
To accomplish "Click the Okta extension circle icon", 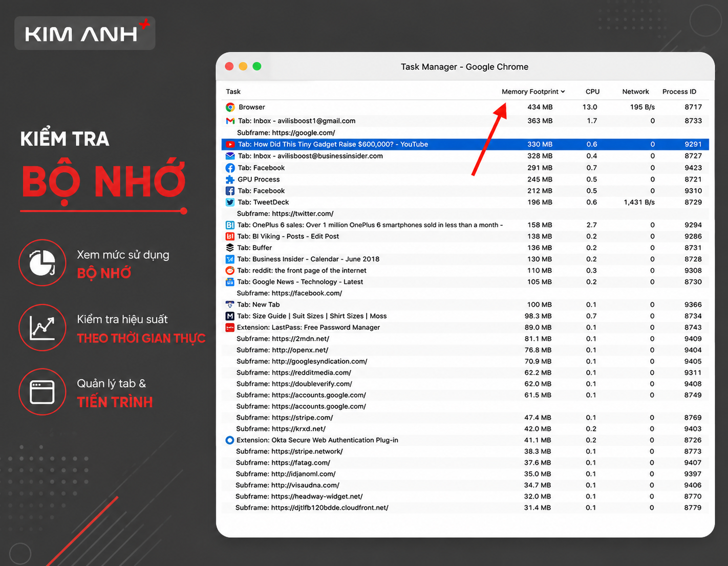I will coord(230,440).
